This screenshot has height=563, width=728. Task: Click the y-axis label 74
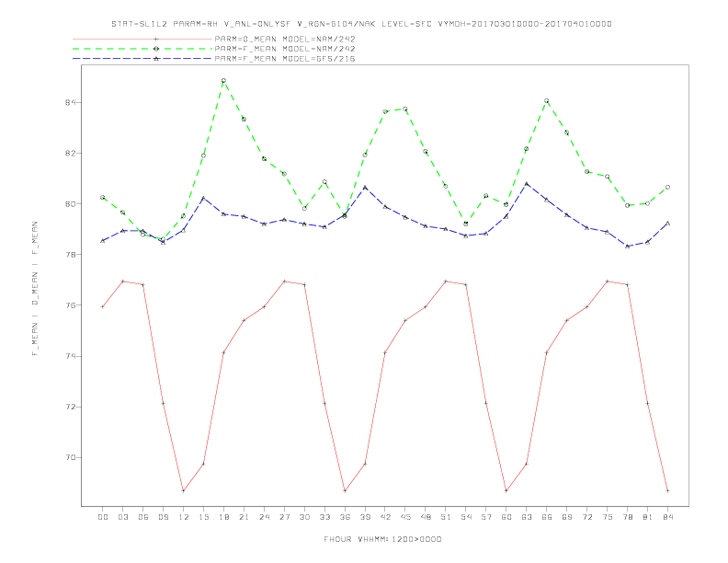point(71,356)
